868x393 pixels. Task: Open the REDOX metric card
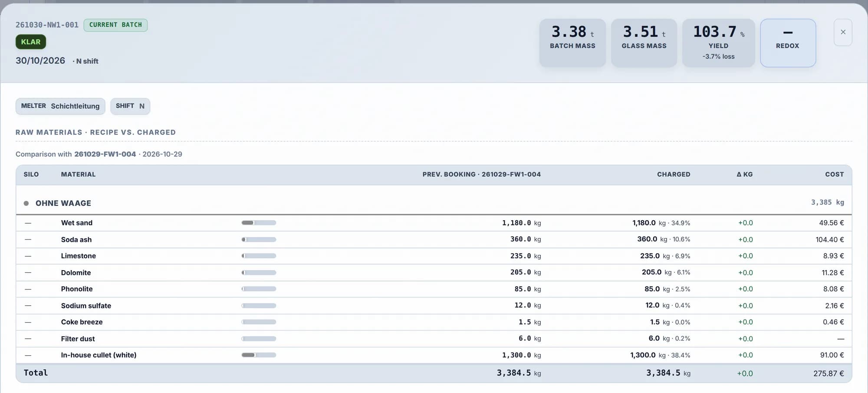point(788,43)
